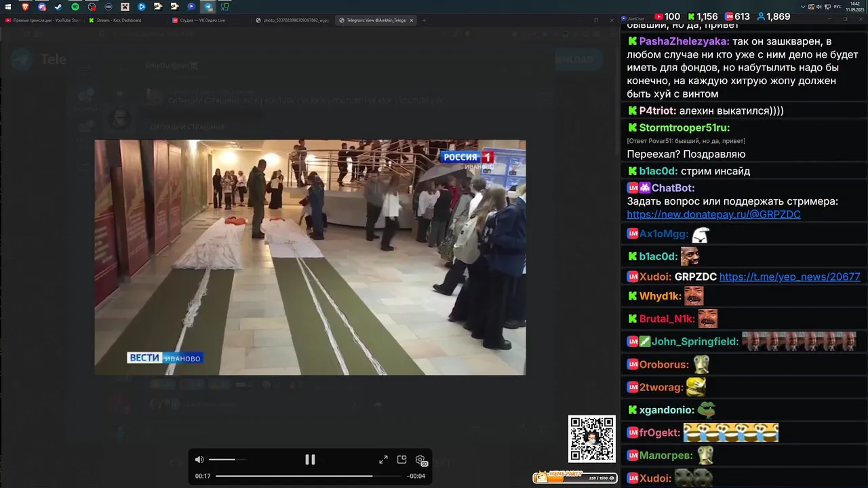Open the t.me/yep_news/20677 link
The height and width of the screenshot is (488, 868).
point(789,277)
